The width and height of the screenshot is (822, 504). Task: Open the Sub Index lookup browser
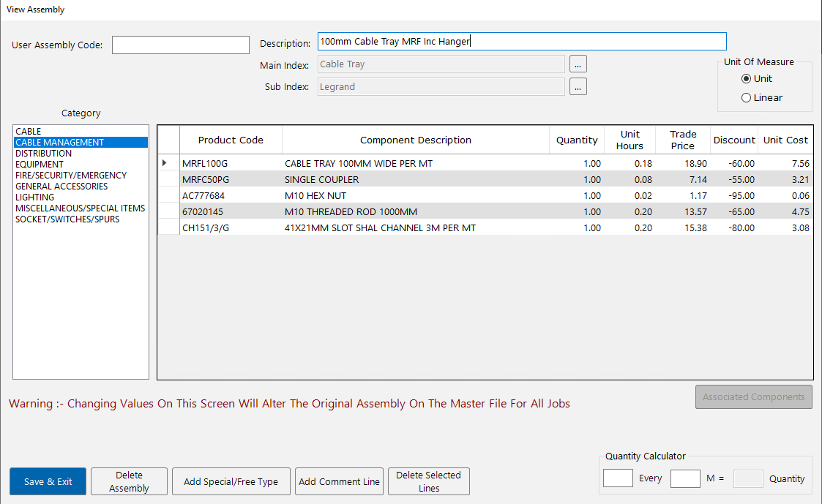(578, 86)
